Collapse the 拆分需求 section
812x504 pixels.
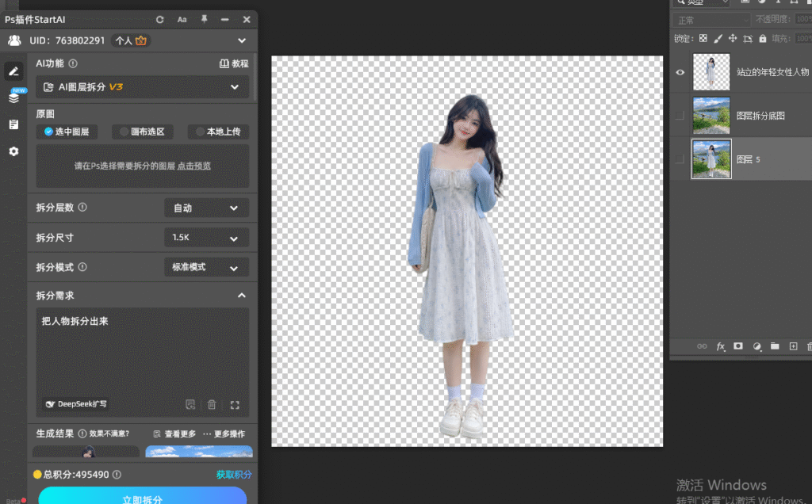(x=241, y=296)
